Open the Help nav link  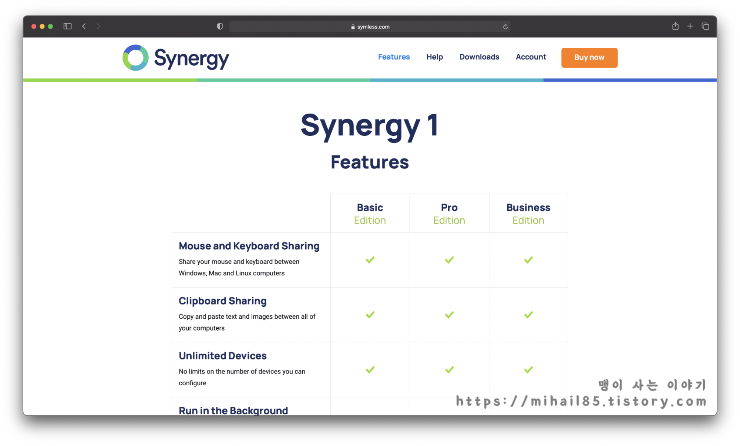point(435,57)
